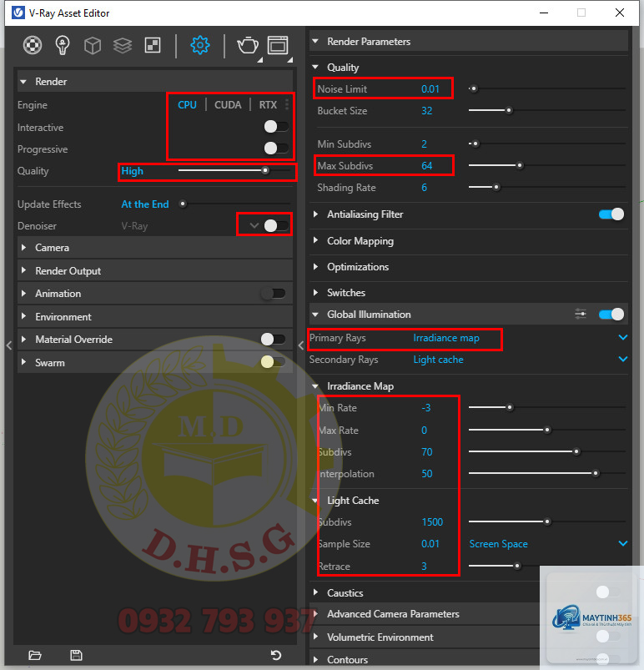Toggle the Interactive render switch

[276, 127]
